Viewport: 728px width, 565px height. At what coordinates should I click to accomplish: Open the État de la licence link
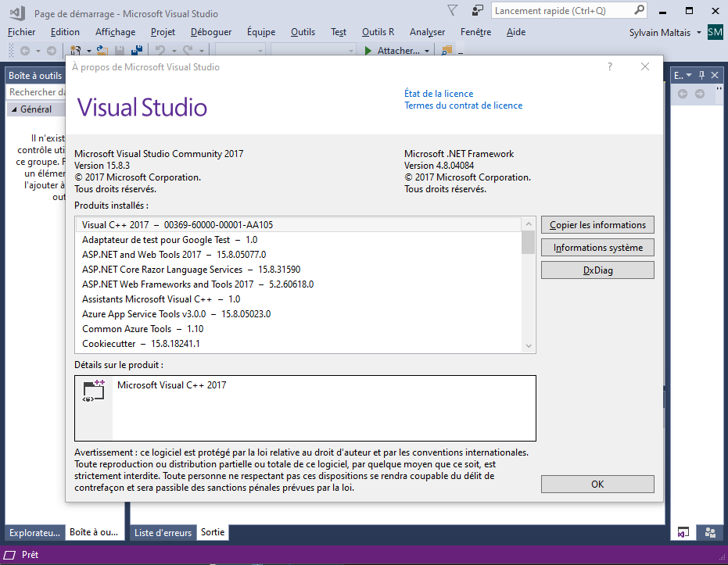pos(438,94)
